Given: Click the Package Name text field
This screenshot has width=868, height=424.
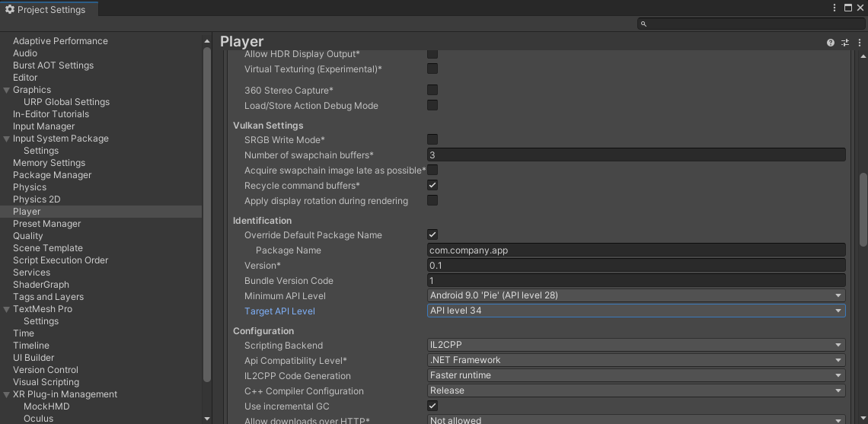Looking at the screenshot, I should tap(636, 250).
